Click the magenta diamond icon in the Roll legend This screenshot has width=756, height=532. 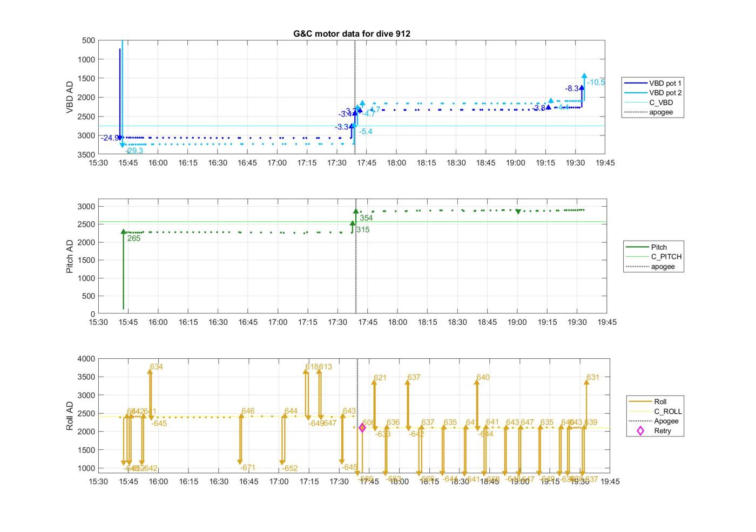click(640, 431)
